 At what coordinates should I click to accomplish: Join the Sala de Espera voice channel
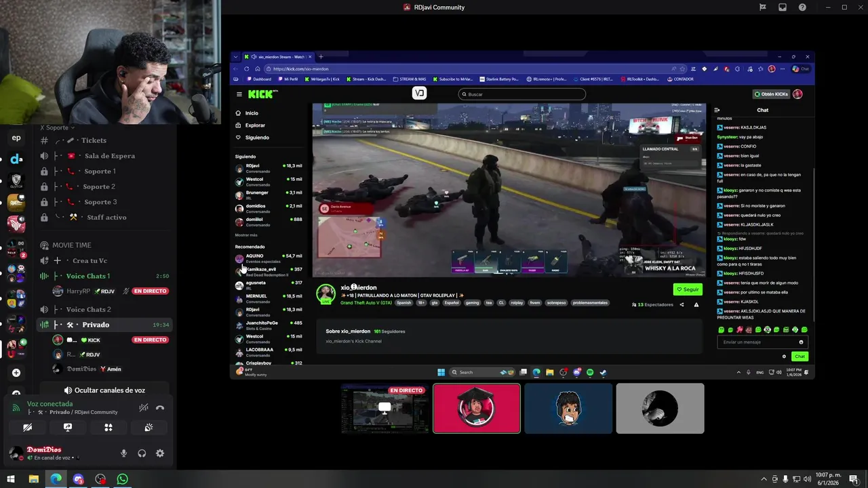[104, 156]
